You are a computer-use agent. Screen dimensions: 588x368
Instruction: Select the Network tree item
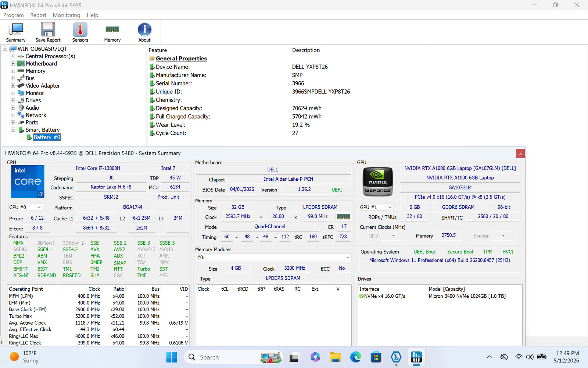[36, 115]
